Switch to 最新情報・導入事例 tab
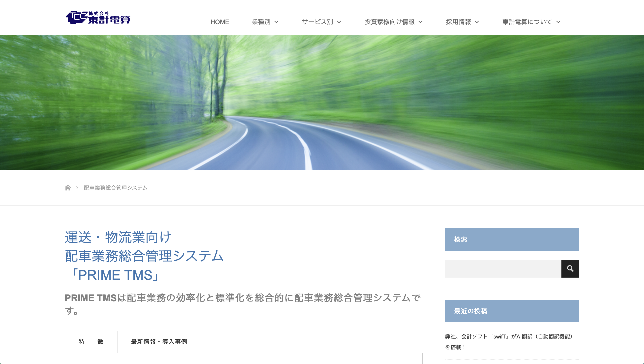The width and height of the screenshot is (644, 364). [x=159, y=342]
